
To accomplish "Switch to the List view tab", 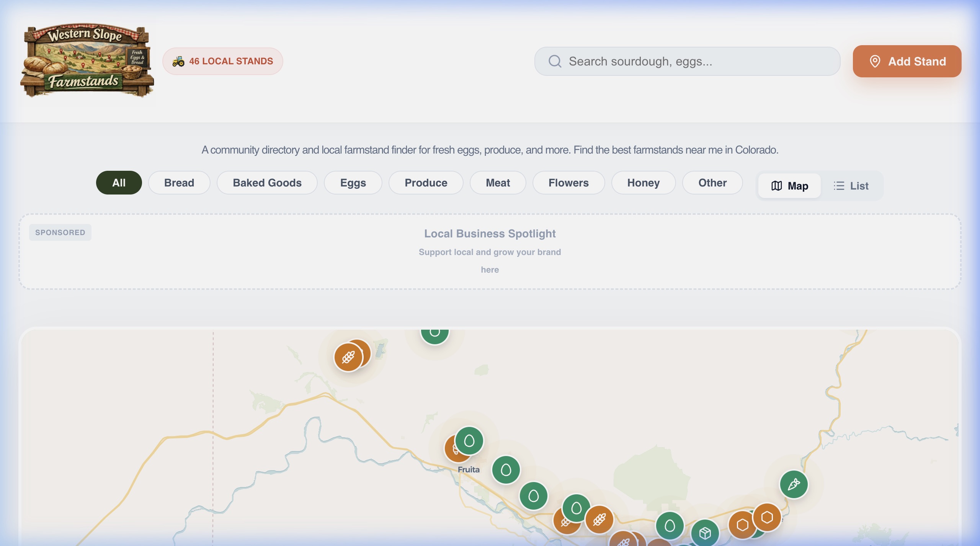I will point(851,186).
